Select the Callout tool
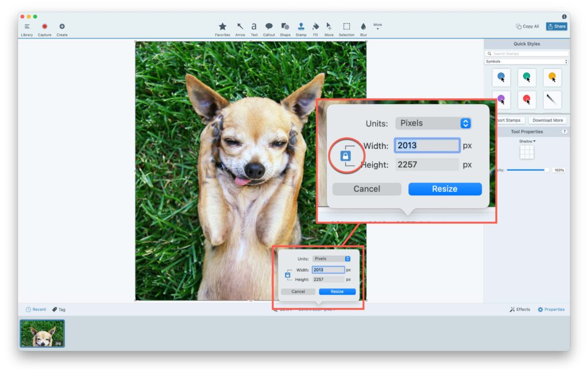The height and width of the screenshot is (369, 588). point(269,26)
